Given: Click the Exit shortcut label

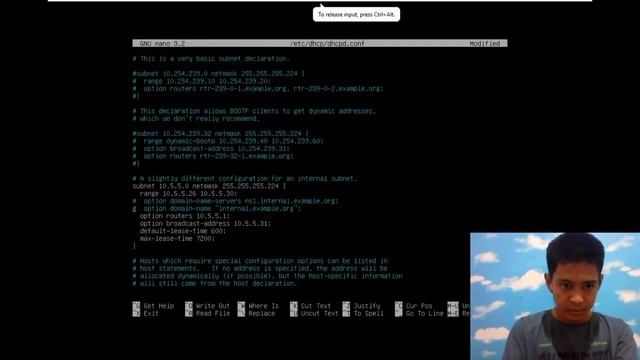Looking at the screenshot, I should pos(151,313).
